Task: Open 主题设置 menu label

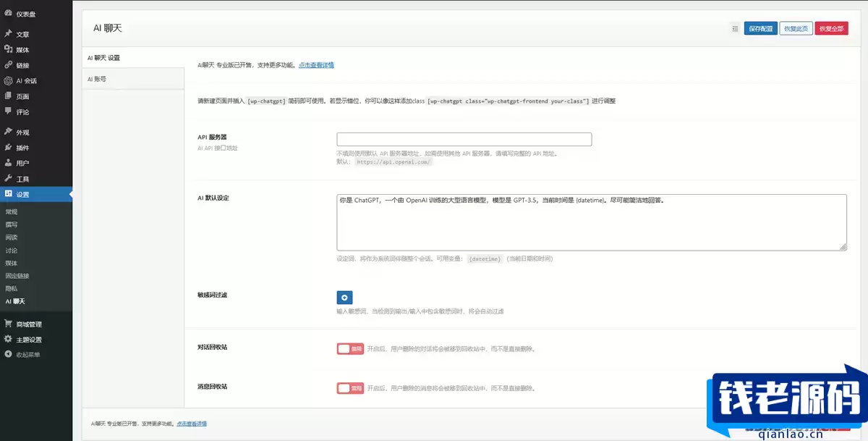Action: (30, 340)
